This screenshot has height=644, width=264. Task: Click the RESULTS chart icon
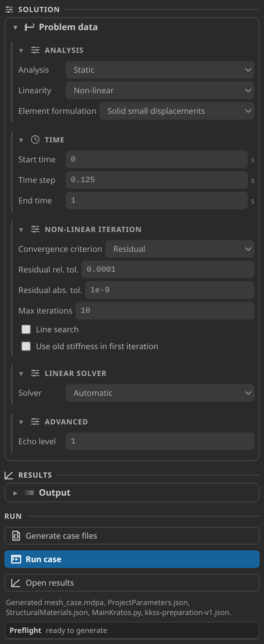[9, 475]
